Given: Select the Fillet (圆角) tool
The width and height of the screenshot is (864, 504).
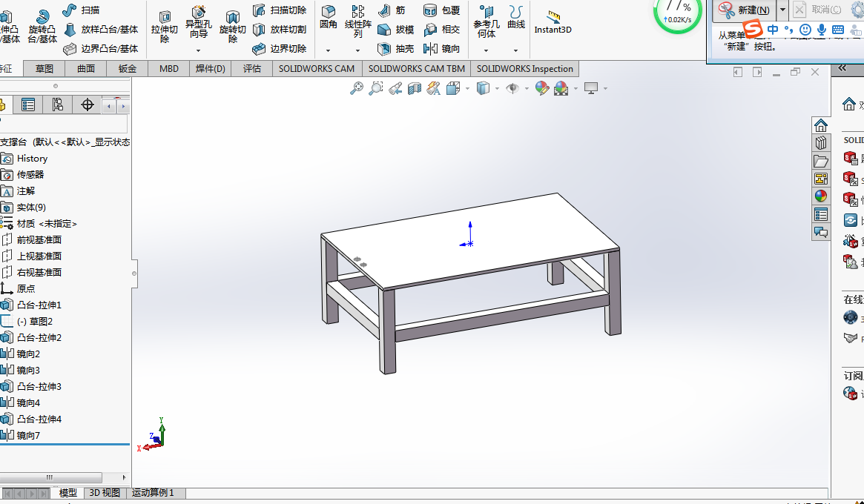Looking at the screenshot, I should tap(329, 17).
